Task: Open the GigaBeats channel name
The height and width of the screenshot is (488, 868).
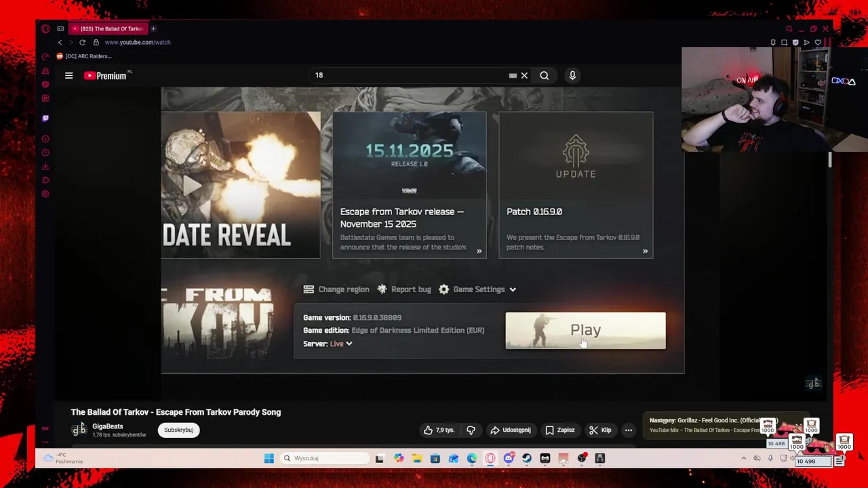Action: [108, 426]
